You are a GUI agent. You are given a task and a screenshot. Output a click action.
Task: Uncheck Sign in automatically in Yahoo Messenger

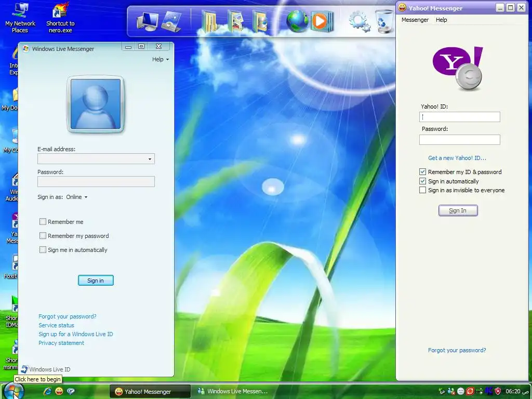(x=422, y=181)
